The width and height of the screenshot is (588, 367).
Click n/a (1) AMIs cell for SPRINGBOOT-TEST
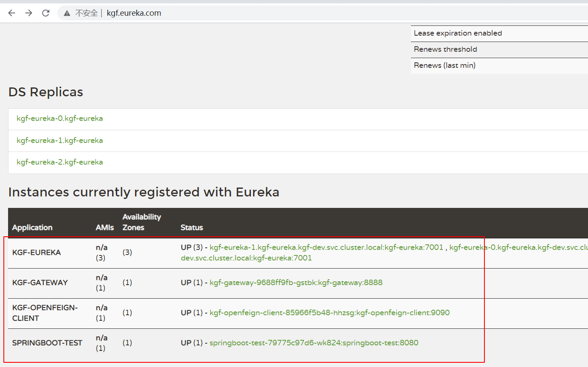click(x=101, y=343)
